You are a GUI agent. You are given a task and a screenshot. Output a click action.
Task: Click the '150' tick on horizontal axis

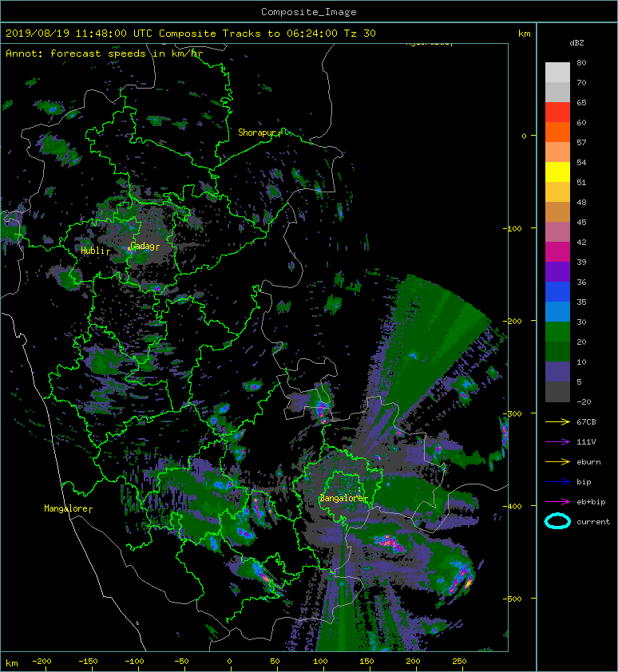point(366,662)
